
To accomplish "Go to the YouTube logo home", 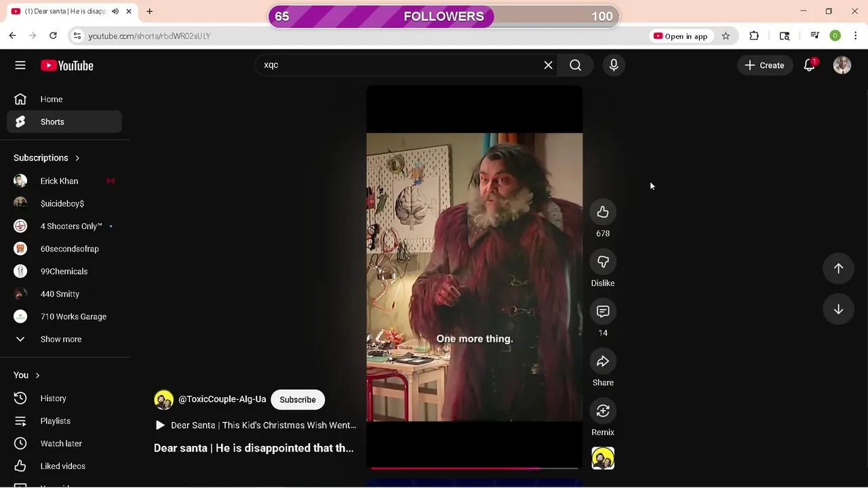I will pos(66,66).
